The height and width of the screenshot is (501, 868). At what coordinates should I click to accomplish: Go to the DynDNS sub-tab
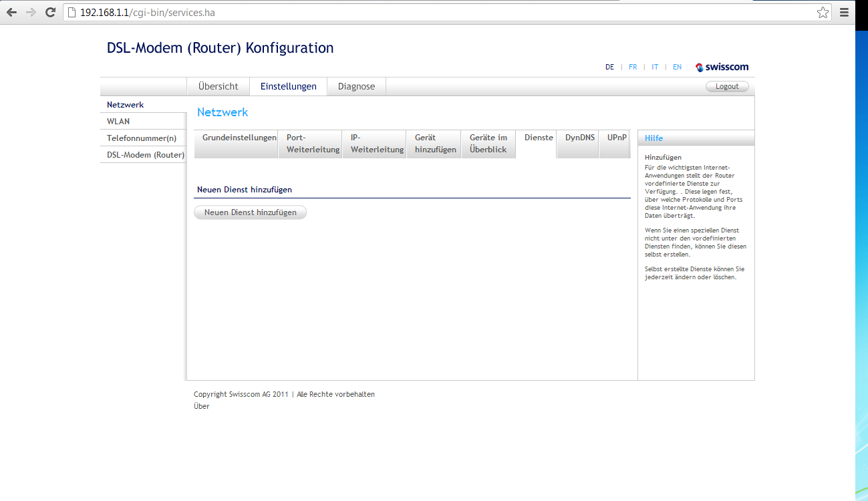[x=579, y=138]
